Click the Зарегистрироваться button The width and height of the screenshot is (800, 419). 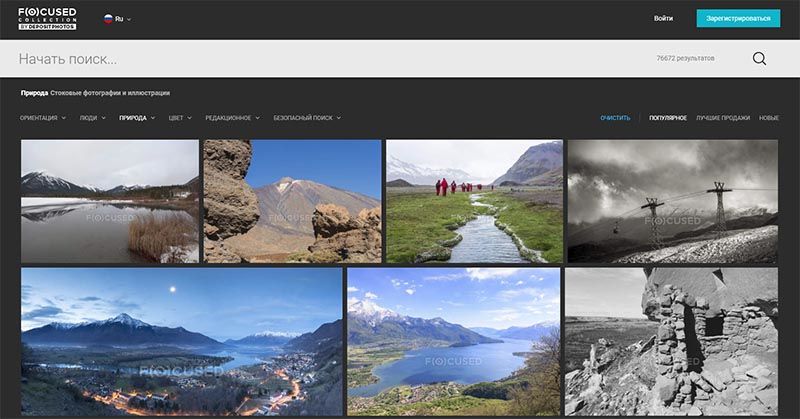738,18
